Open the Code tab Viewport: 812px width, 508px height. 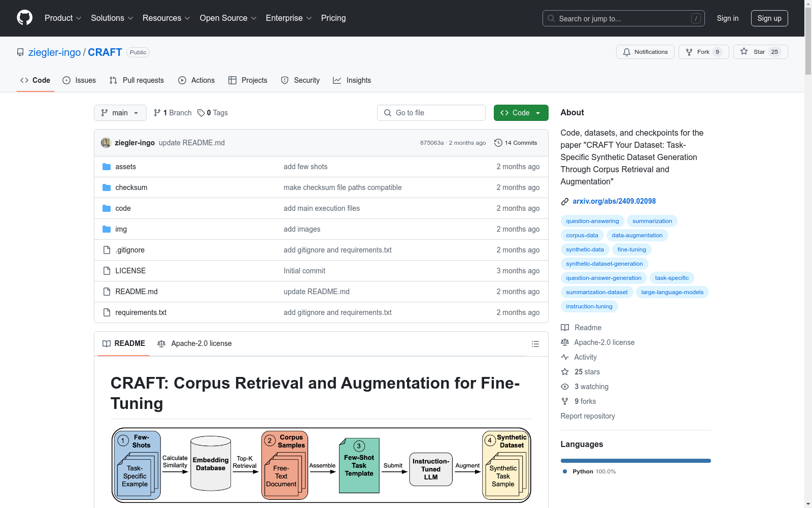(36, 80)
